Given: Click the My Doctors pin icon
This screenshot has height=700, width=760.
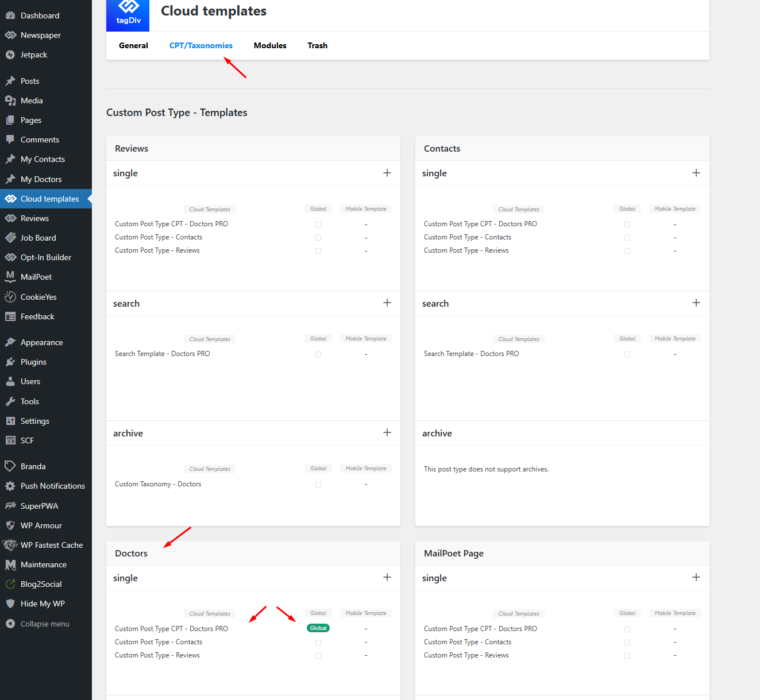Looking at the screenshot, I should [10, 179].
